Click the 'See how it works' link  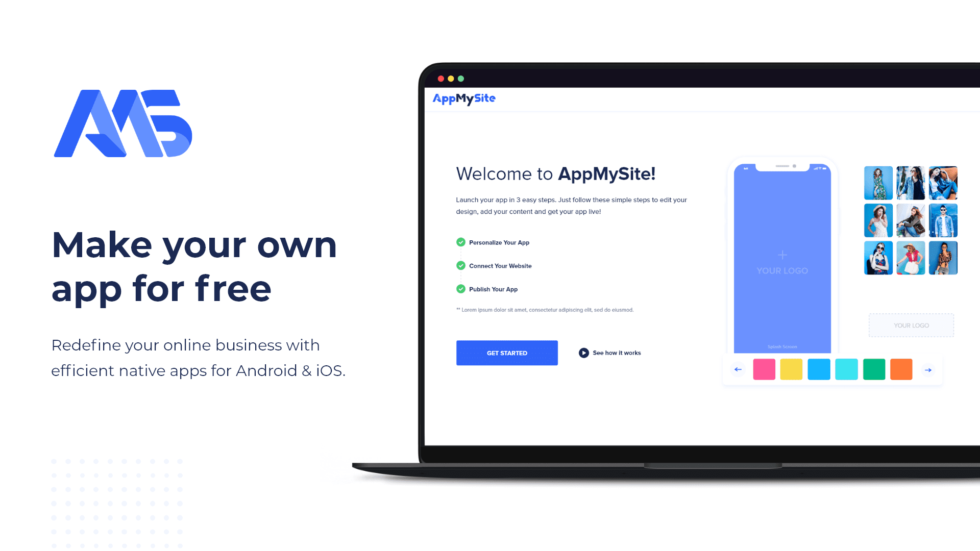[610, 353]
